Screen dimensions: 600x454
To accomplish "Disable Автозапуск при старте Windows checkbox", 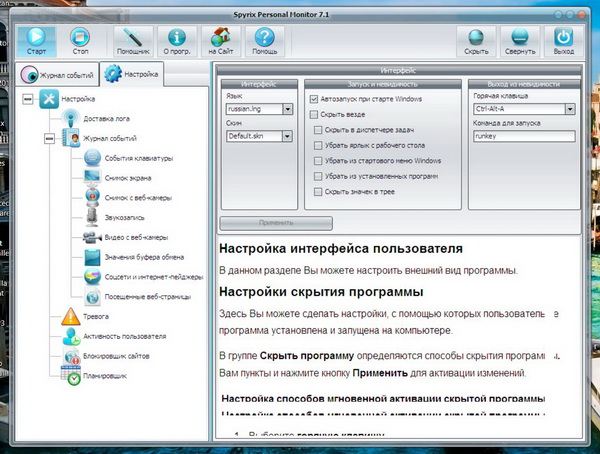I will point(315,100).
